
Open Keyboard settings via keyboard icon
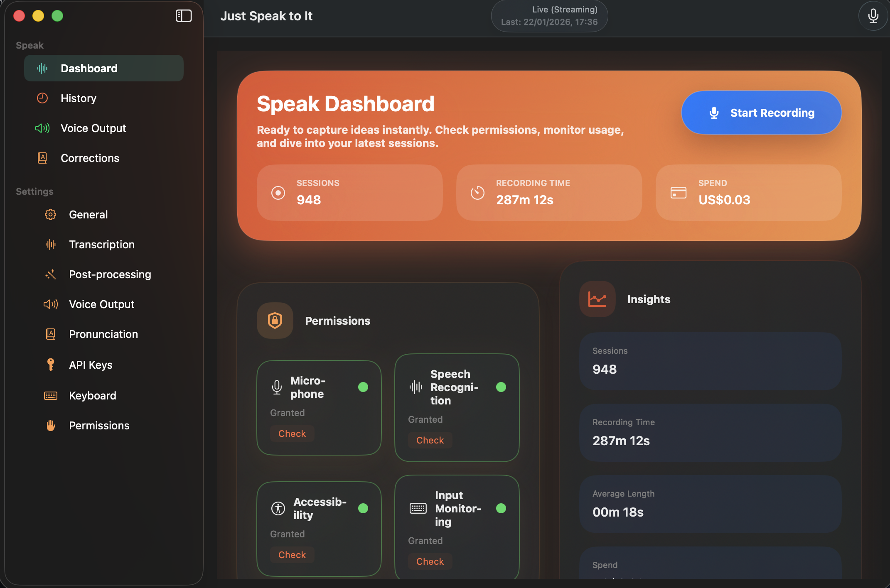[50, 395]
